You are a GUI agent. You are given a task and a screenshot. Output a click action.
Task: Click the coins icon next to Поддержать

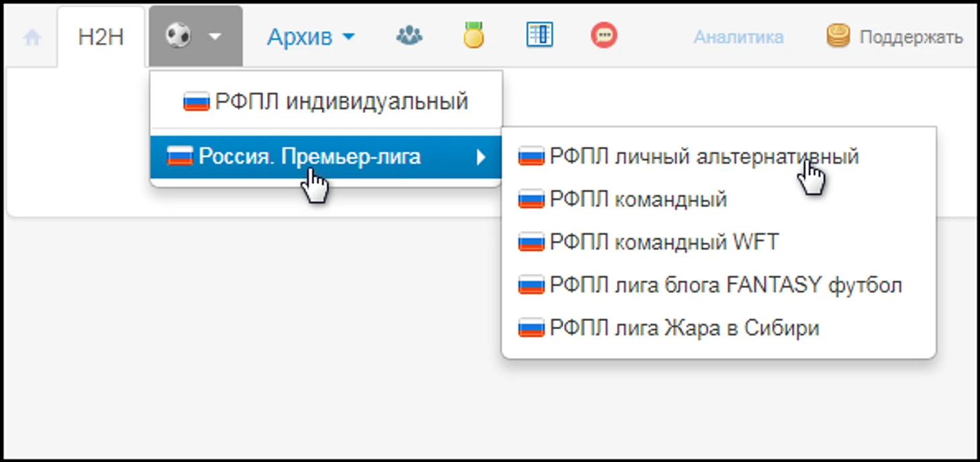(837, 34)
